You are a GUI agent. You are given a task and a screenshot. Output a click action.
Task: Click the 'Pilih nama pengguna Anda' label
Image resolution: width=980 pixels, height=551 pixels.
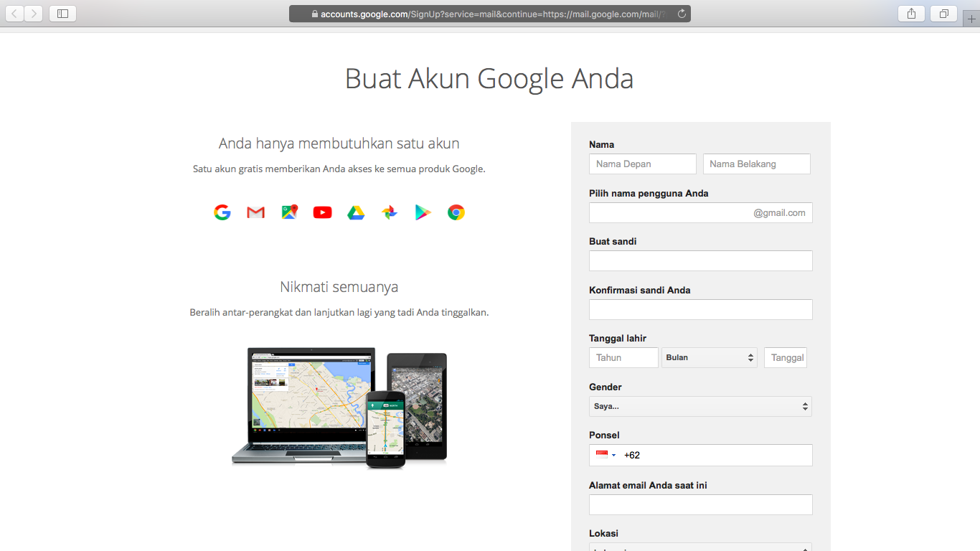tap(649, 193)
